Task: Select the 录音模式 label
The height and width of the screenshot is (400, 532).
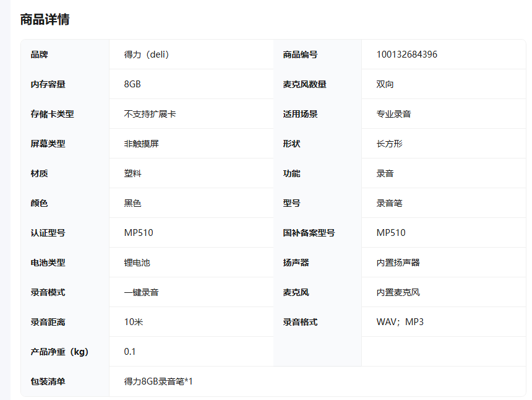Action: click(48, 292)
